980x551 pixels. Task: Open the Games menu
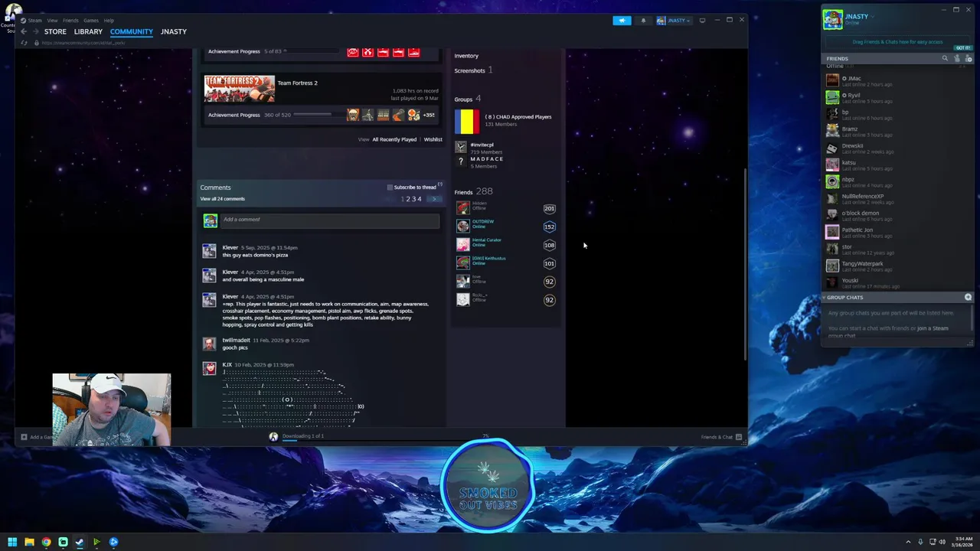coord(91,21)
